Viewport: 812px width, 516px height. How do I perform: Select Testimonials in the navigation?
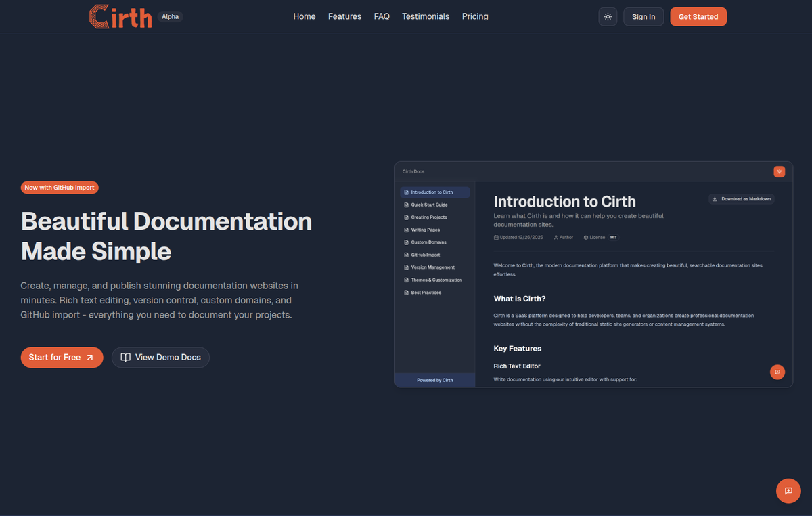click(x=426, y=16)
